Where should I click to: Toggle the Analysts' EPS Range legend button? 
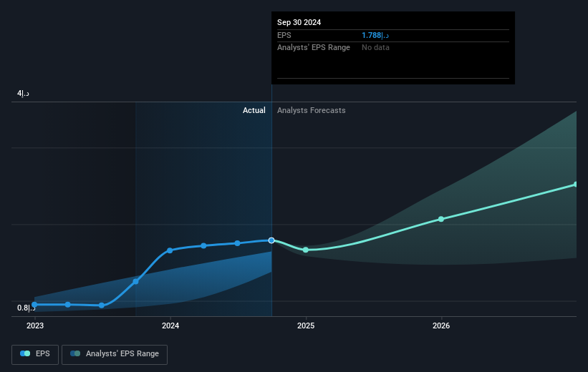click(115, 354)
